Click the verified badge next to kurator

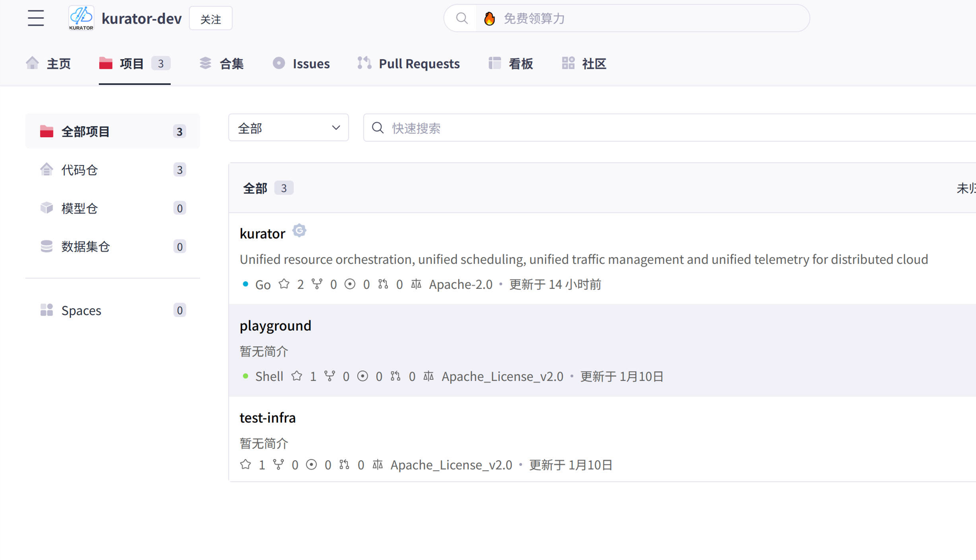click(299, 230)
